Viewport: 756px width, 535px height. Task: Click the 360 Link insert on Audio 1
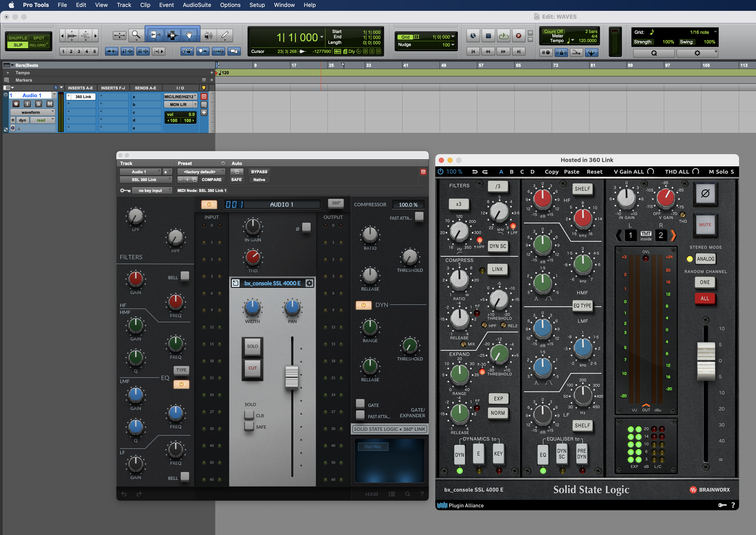[x=81, y=97]
